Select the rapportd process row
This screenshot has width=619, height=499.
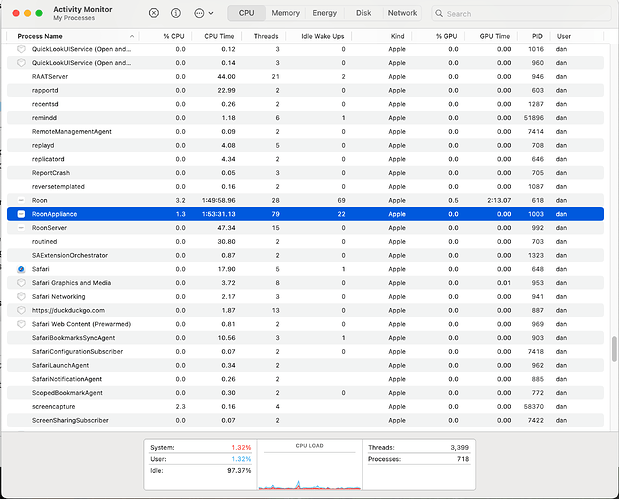click(305, 90)
